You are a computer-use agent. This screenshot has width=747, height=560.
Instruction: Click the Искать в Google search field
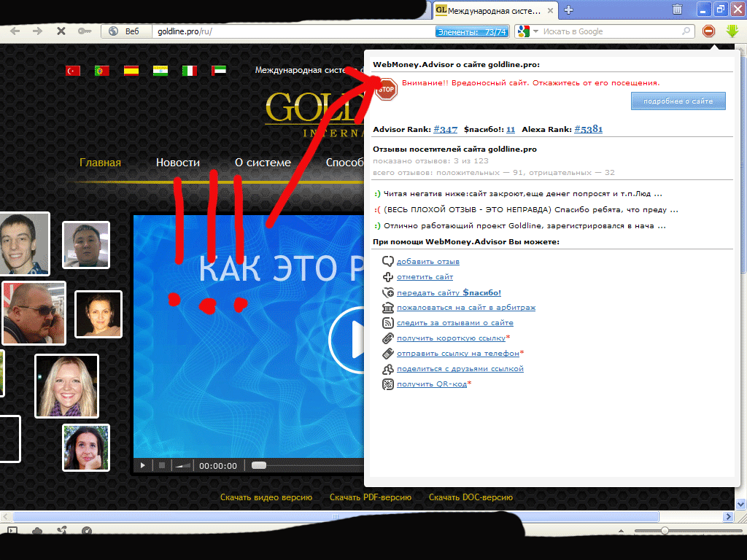point(611,31)
